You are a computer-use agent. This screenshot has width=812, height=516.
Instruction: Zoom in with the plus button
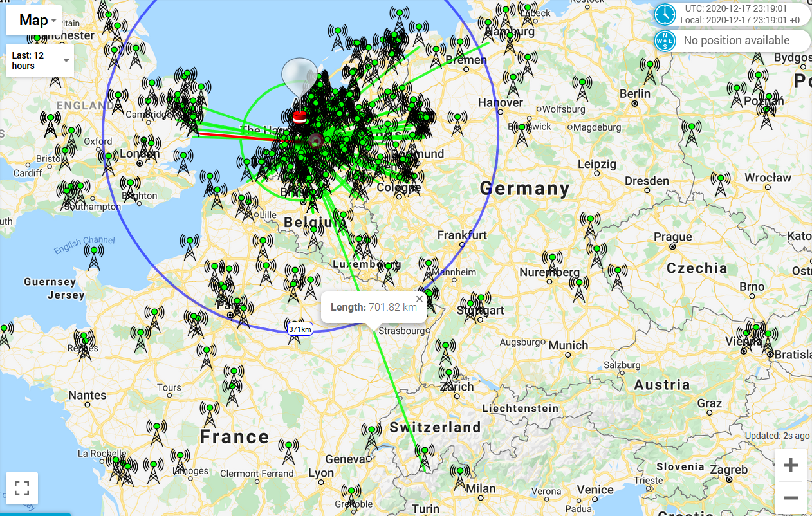coord(791,465)
